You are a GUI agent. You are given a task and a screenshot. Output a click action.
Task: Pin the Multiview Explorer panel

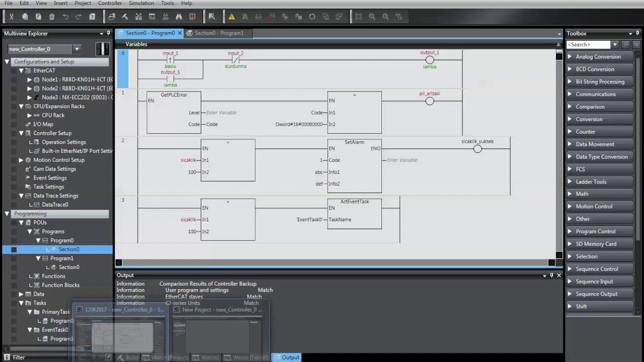108,33
